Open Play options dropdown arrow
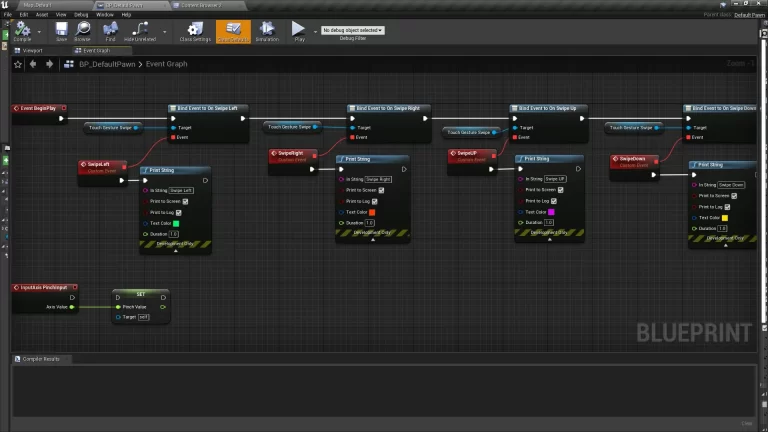768x432 pixels. (x=315, y=32)
